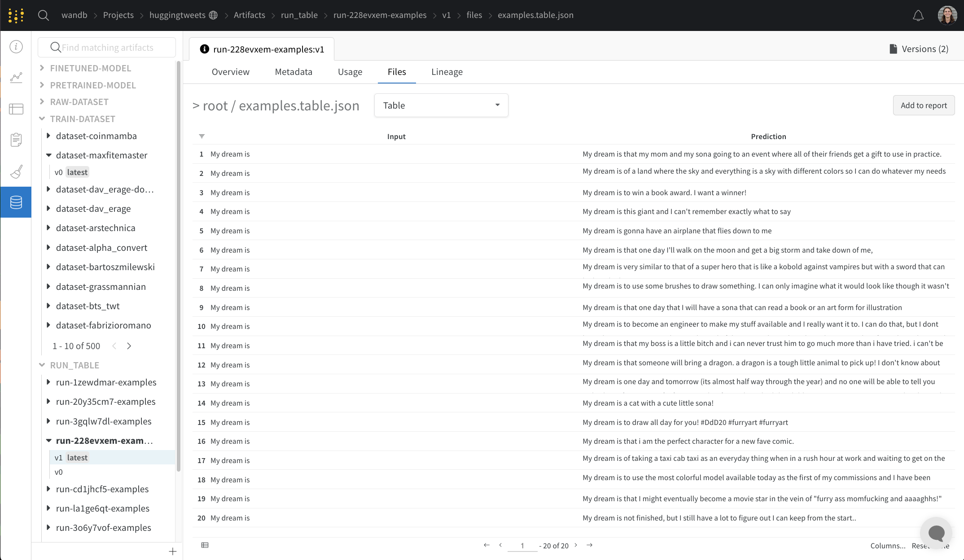
Task: Expand the FINETUNED-MODEL artifact group
Action: 42,68
